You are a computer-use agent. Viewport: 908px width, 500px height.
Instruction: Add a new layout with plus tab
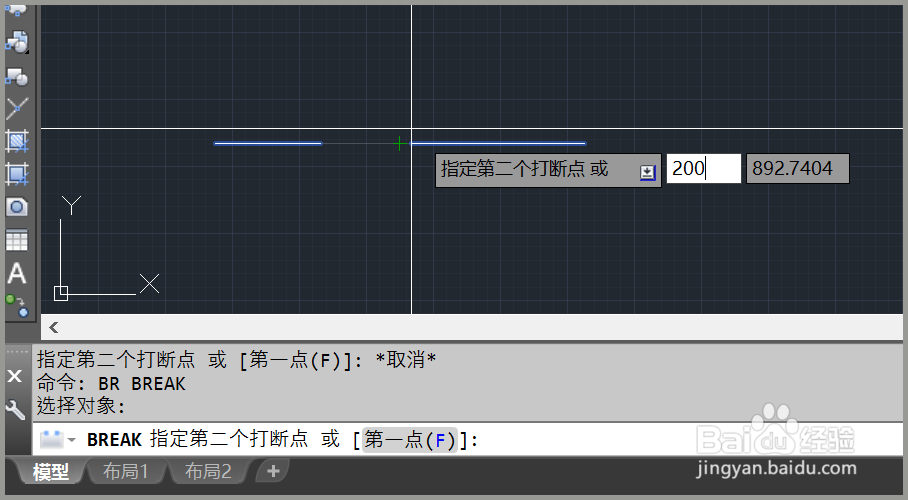click(273, 471)
